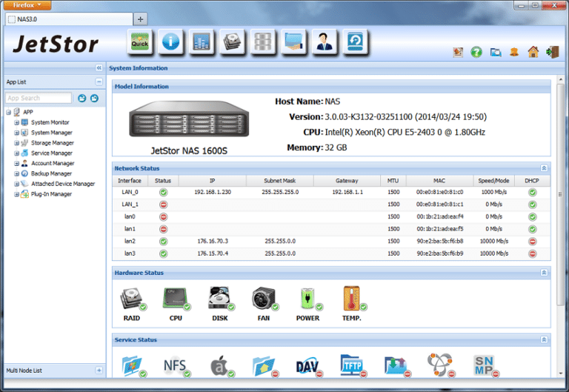Click the TFTP service status icon
This screenshot has width=569, height=392.
[353, 366]
